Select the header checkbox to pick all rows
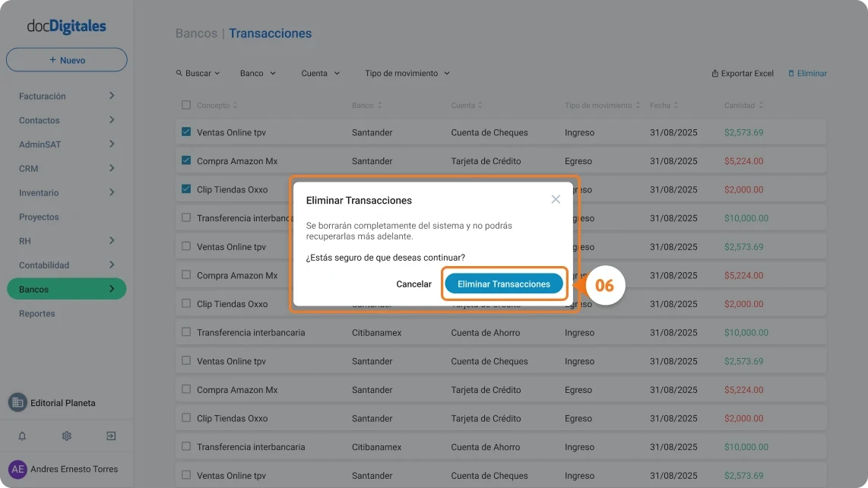This screenshot has height=488, width=868. tap(185, 105)
